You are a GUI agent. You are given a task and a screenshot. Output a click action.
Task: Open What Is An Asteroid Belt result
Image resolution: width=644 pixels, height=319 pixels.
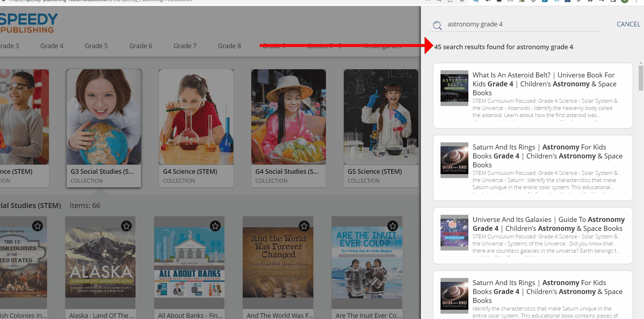(533, 96)
